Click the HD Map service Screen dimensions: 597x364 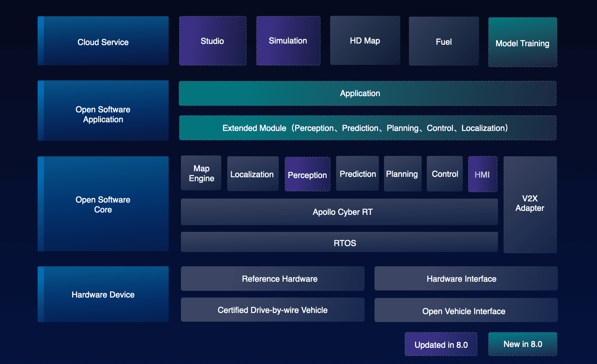[x=365, y=40]
